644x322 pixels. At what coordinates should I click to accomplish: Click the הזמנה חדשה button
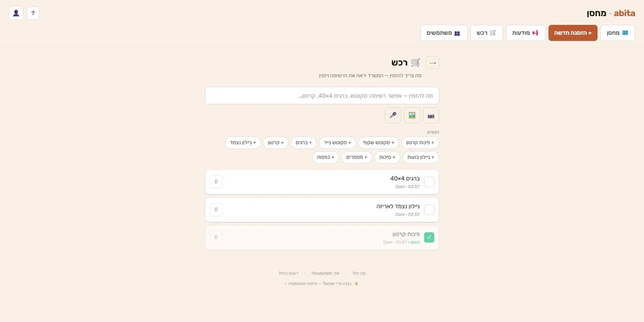coord(573,33)
